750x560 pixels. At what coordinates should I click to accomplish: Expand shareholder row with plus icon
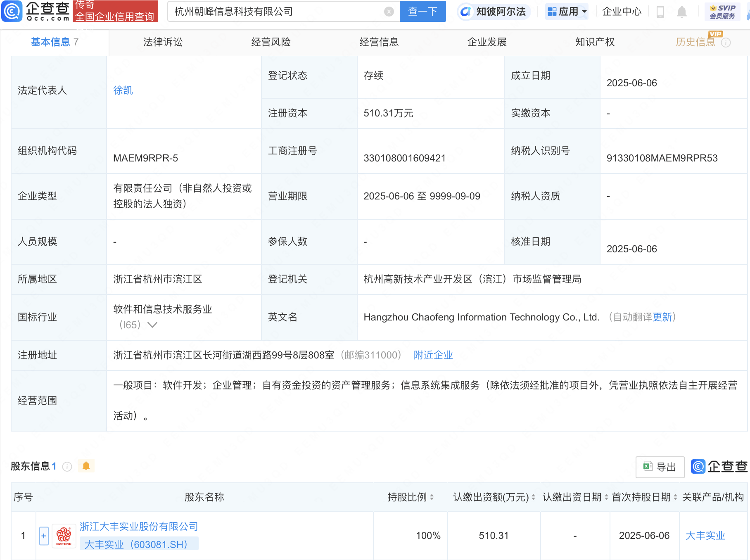point(44,536)
